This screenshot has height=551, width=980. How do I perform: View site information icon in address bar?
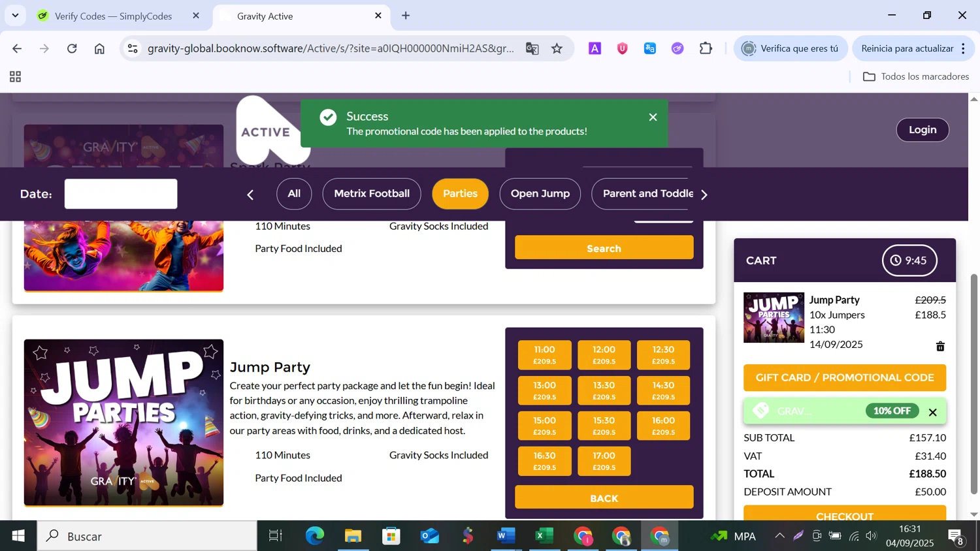coord(133,48)
